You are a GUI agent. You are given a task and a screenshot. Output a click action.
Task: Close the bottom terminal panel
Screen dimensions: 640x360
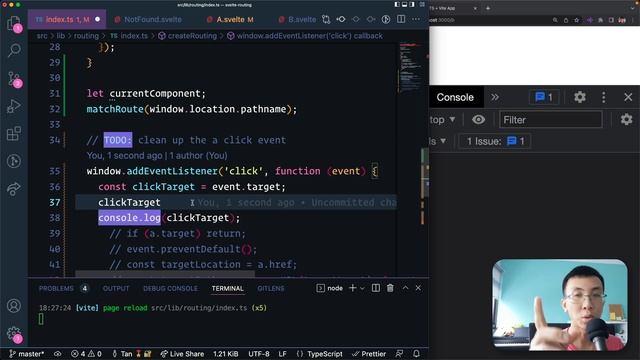(x=418, y=288)
